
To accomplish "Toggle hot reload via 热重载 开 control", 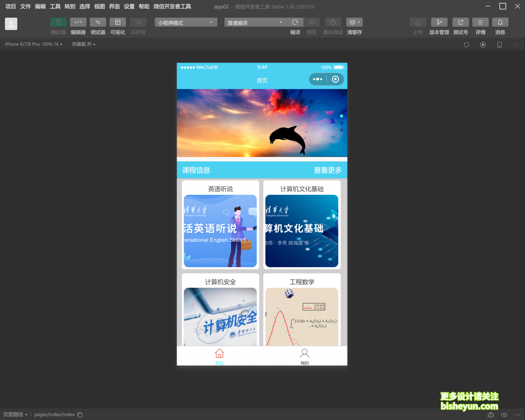I will [83, 44].
